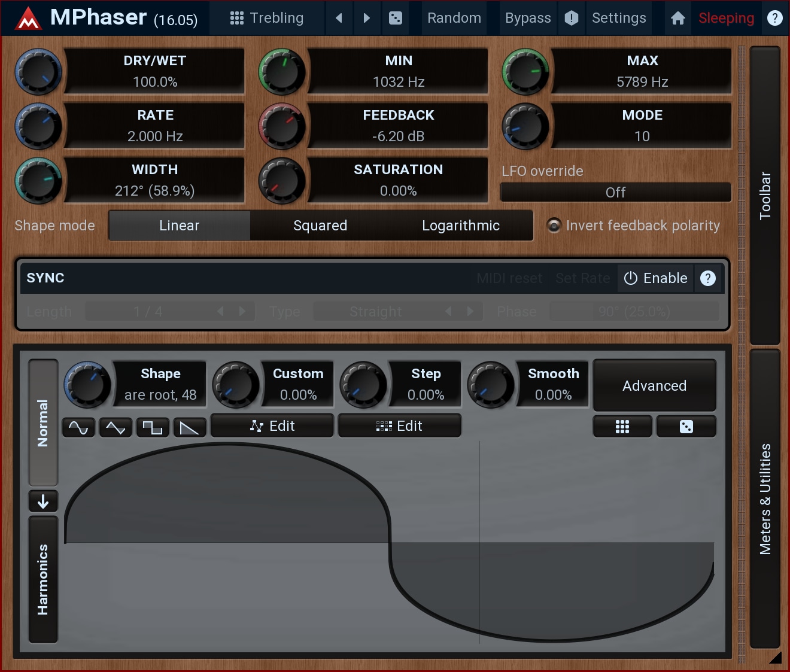Open the Settings menu
The width and height of the screenshot is (790, 672).
[619, 18]
